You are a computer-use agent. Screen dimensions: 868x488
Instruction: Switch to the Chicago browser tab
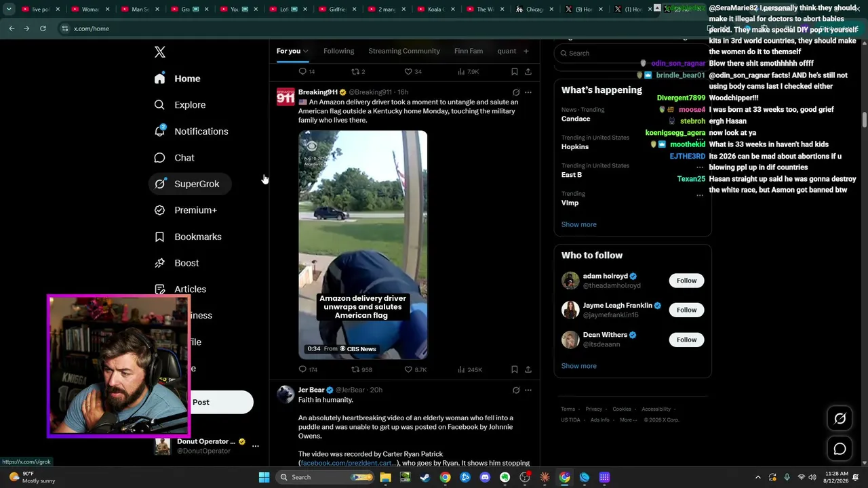coord(534,9)
